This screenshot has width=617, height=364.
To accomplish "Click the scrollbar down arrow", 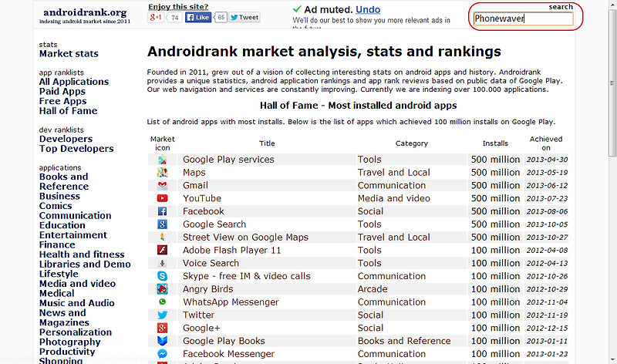I will (612, 359).
